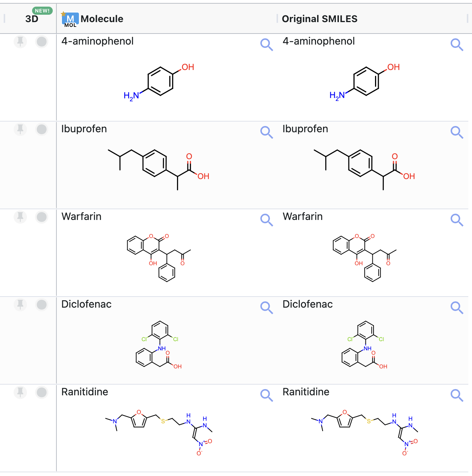Click the NEW! badge above 3D
The height and width of the screenshot is (476, 472).
pos(42,11)
